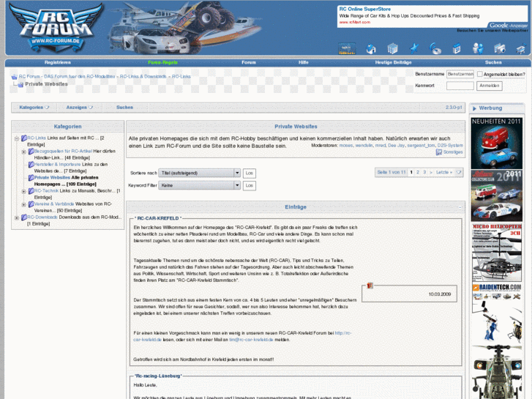Open the RC-Links & Downloads breadcrumb link

143,77
